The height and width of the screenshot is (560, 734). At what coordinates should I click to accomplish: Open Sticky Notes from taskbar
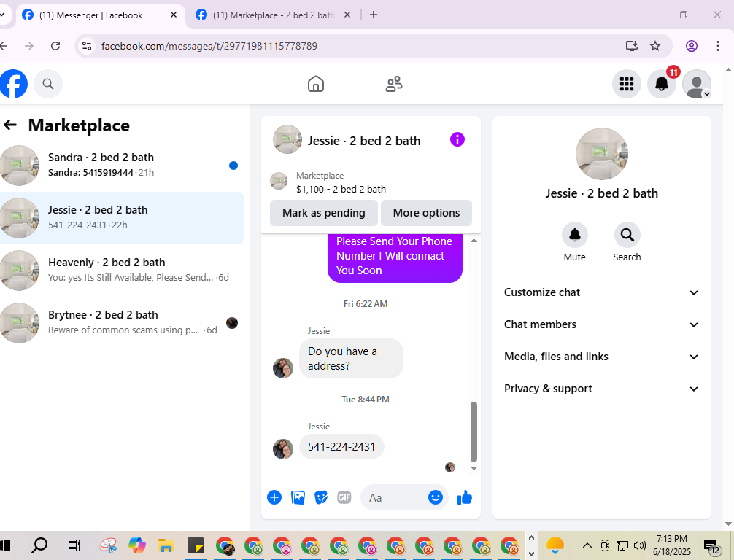click(196, 545)
